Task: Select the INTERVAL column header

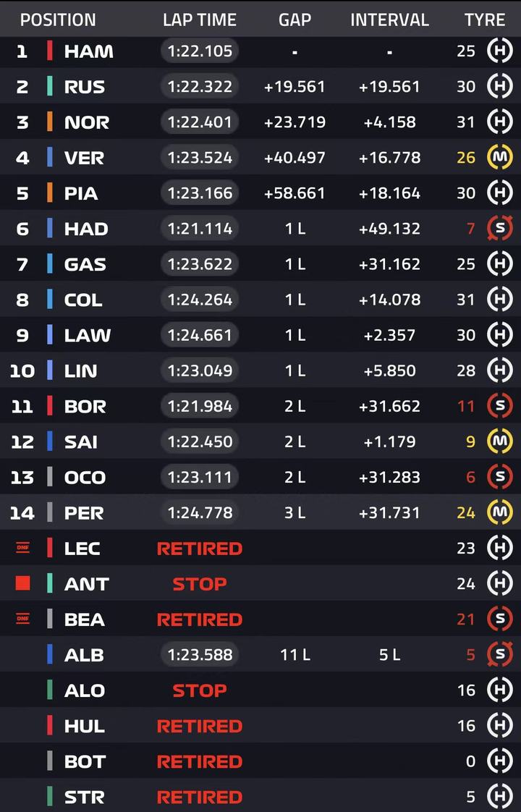Action: pyautogui.click(x=389, y=20)
